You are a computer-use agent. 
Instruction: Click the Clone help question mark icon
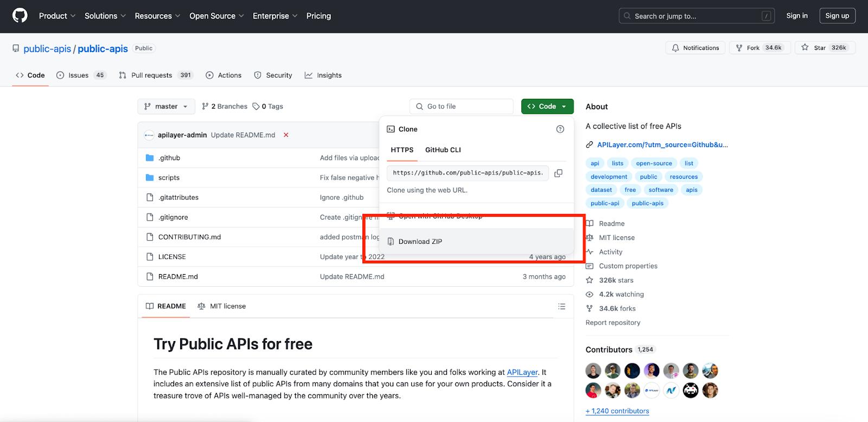coord(560,129)
